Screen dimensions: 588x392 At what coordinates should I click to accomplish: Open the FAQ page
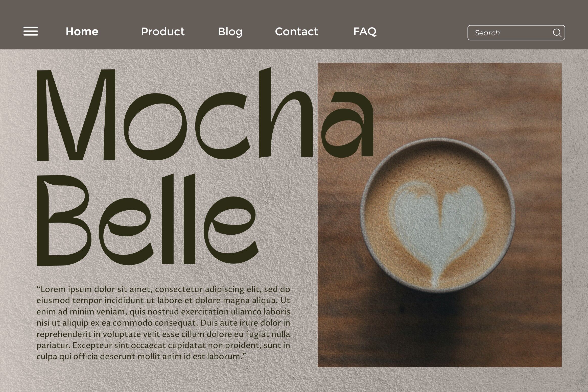click(x=365, y=32)
